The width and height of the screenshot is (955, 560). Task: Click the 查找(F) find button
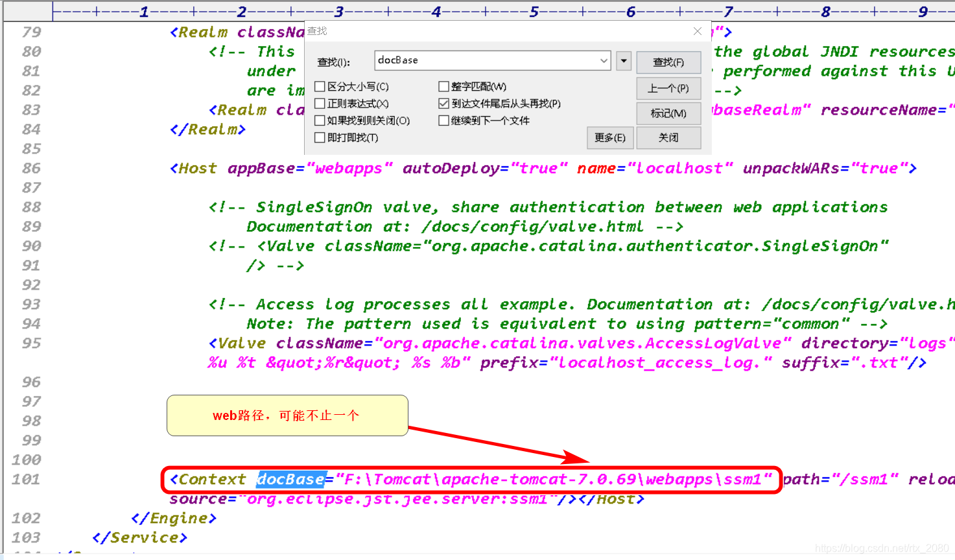(x=668, y=62)
